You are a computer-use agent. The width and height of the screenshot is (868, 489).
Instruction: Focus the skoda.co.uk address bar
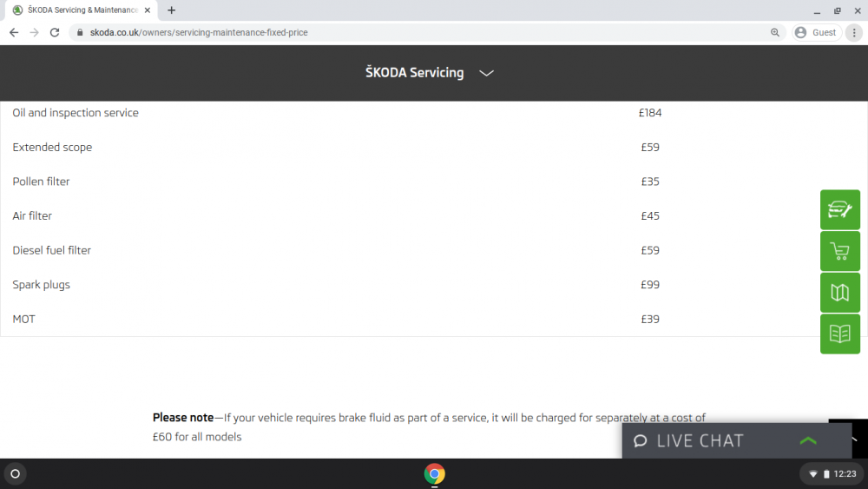pos(426,33)
